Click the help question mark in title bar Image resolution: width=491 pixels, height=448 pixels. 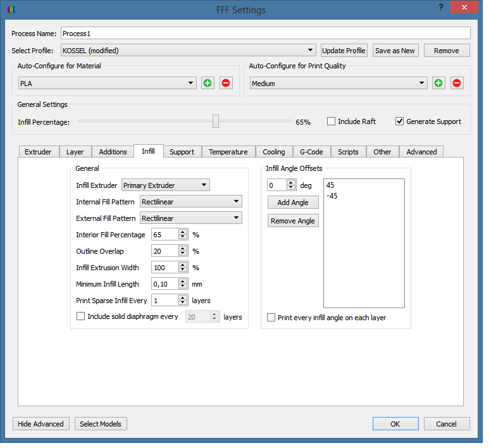[x=440, y=7]
